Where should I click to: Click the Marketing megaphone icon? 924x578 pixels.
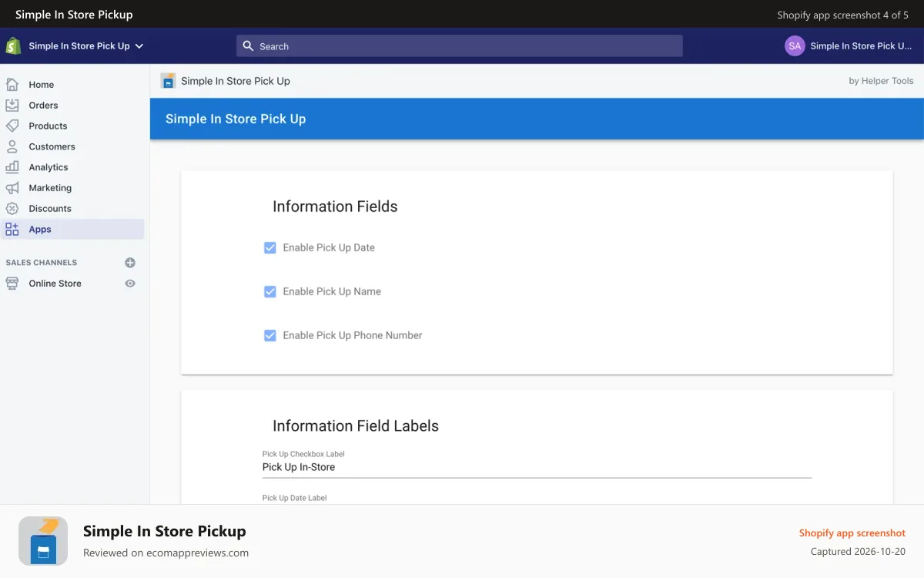coord(12,188)
